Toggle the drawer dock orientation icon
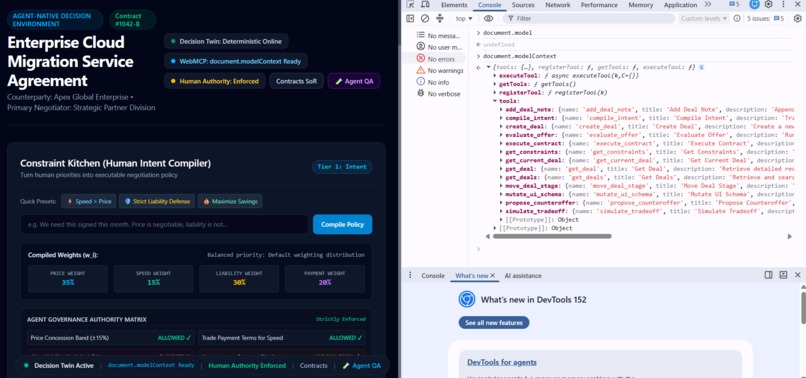The width and height of the screenshot is (806, 378). 768,275
